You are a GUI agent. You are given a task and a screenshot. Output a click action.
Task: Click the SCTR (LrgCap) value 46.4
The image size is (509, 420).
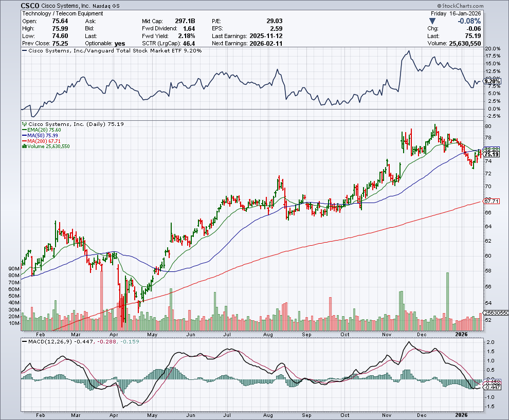coord(189,44)
